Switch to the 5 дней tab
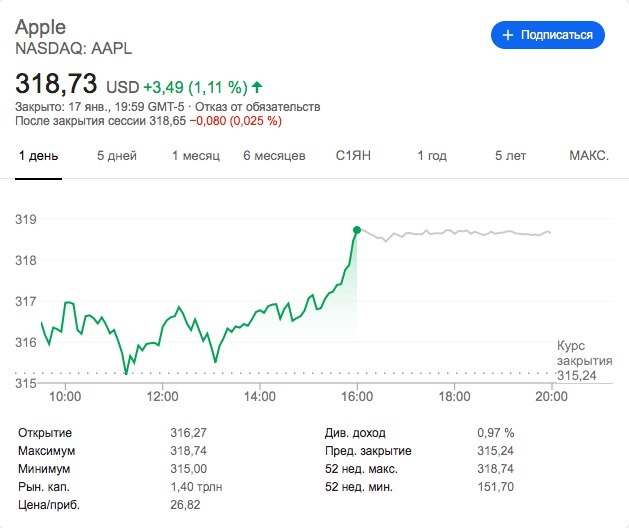The image size is (629, 528). (117, 155)
